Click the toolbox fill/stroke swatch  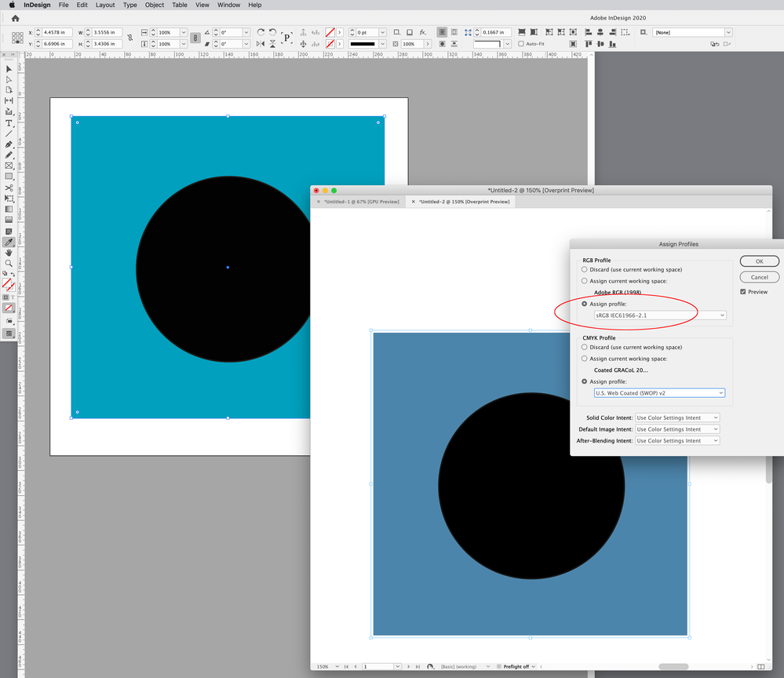(7, 284)
